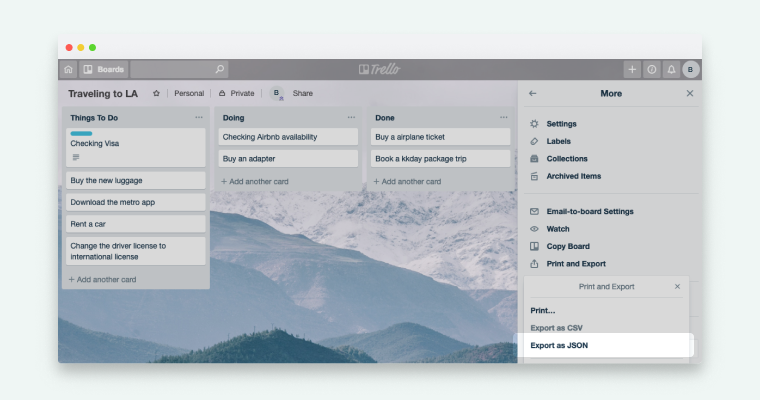Click the search field in header
The image size is (760, 400).
(179, 69)
